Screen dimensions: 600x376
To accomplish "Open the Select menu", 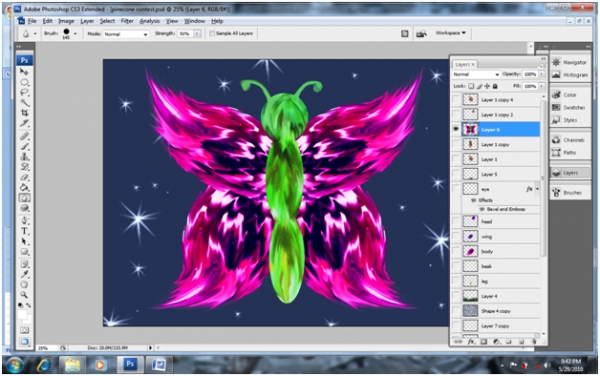I will pos(107,21).
